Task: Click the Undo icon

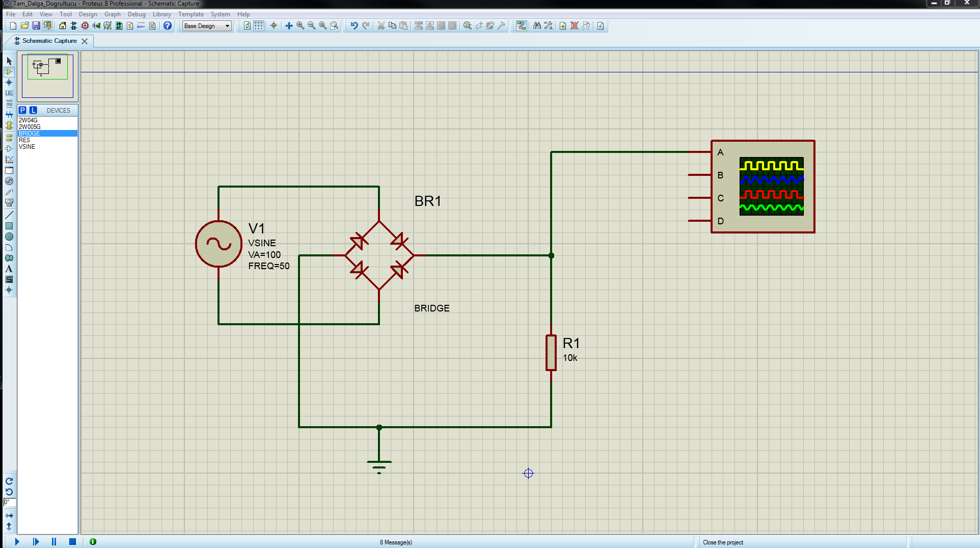Action: [x=354, y=25]
